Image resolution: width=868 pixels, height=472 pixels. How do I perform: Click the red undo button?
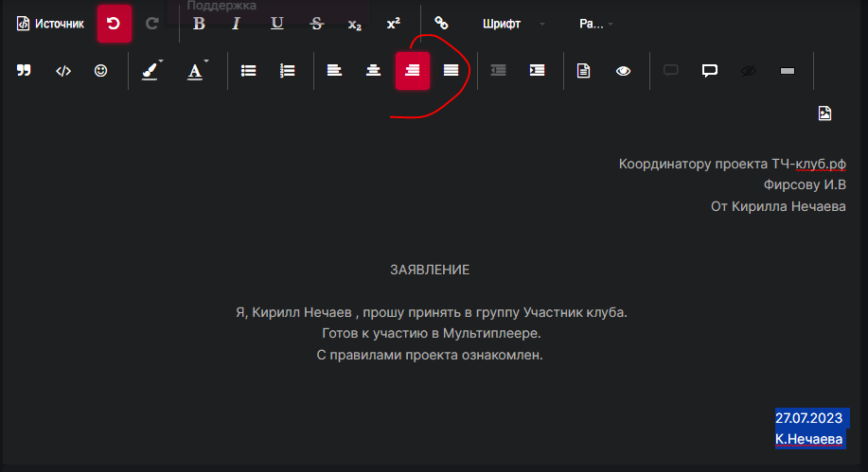[114, 24]
